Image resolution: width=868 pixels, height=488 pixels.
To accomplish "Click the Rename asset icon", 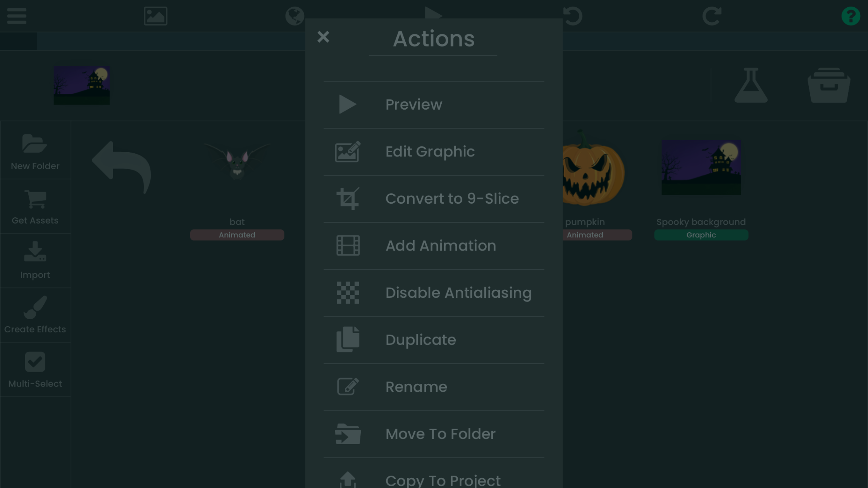I will (348, 387).
